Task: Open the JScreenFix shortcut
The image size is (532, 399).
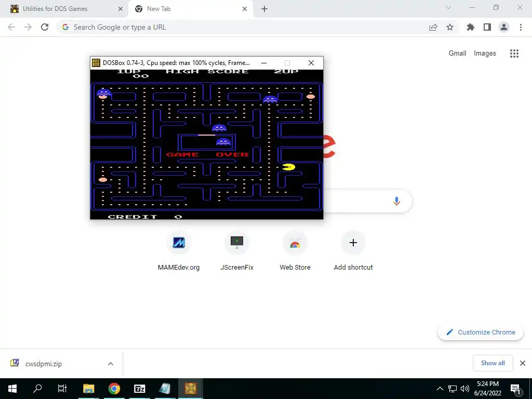Action: pyautogui.click(x=237, y=252)
